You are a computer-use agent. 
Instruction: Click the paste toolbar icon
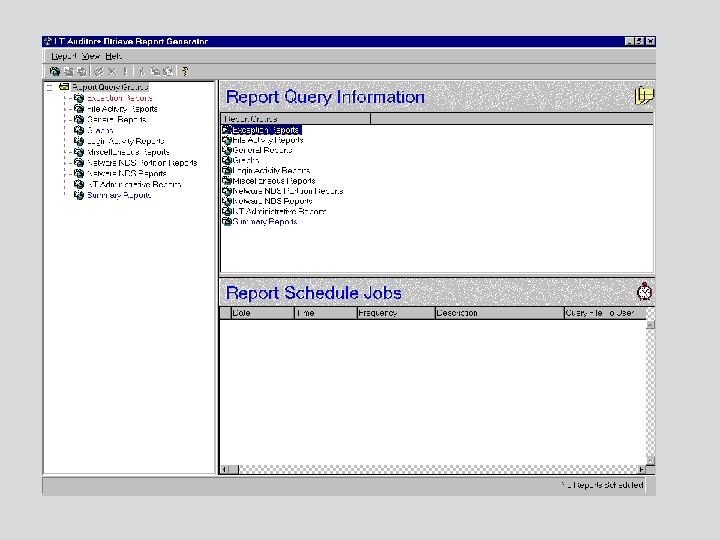point(168,71)
